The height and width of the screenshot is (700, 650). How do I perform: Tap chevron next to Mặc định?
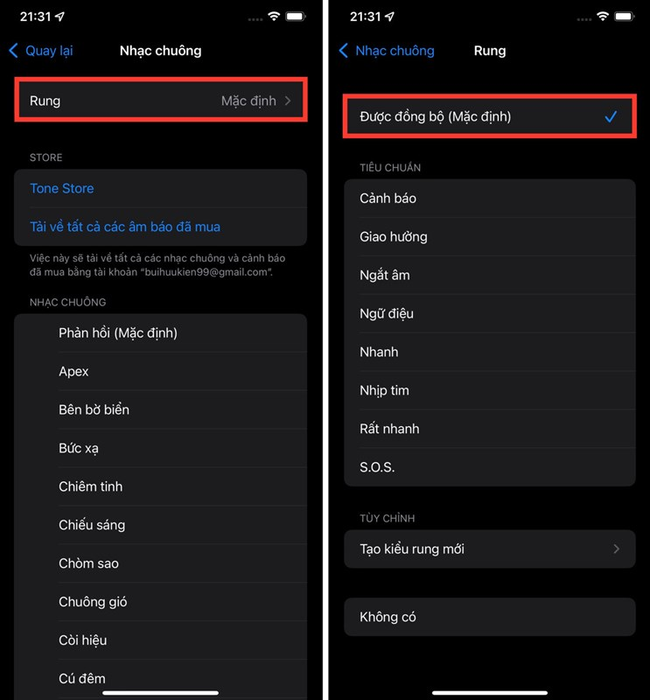coord(288,101)
